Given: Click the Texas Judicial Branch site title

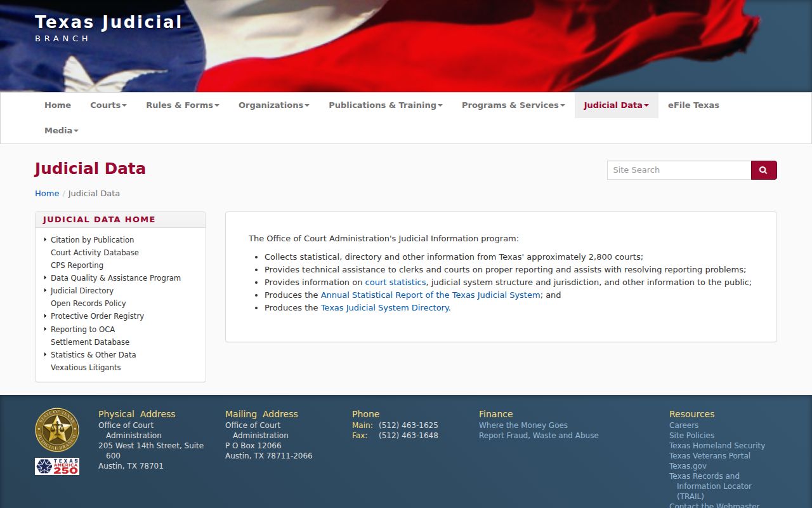Looking at the screenshot, I should coord(108,29).
